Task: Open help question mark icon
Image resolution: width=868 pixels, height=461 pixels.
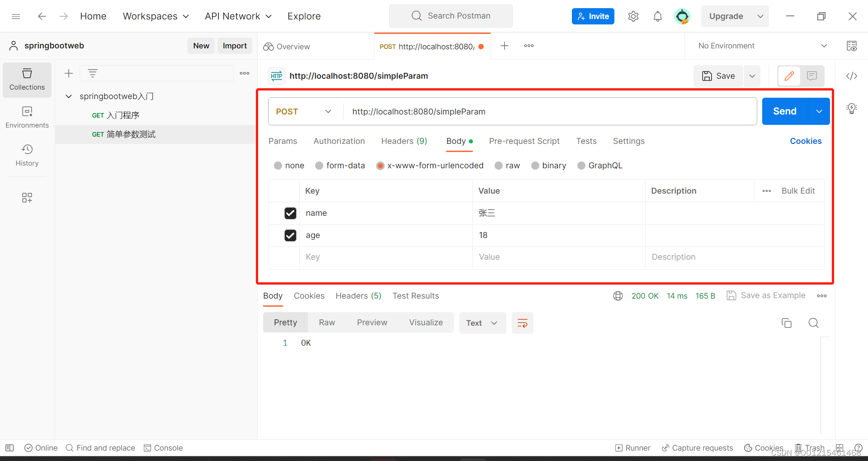Action: pyautogui.click(x=859, y=448)
